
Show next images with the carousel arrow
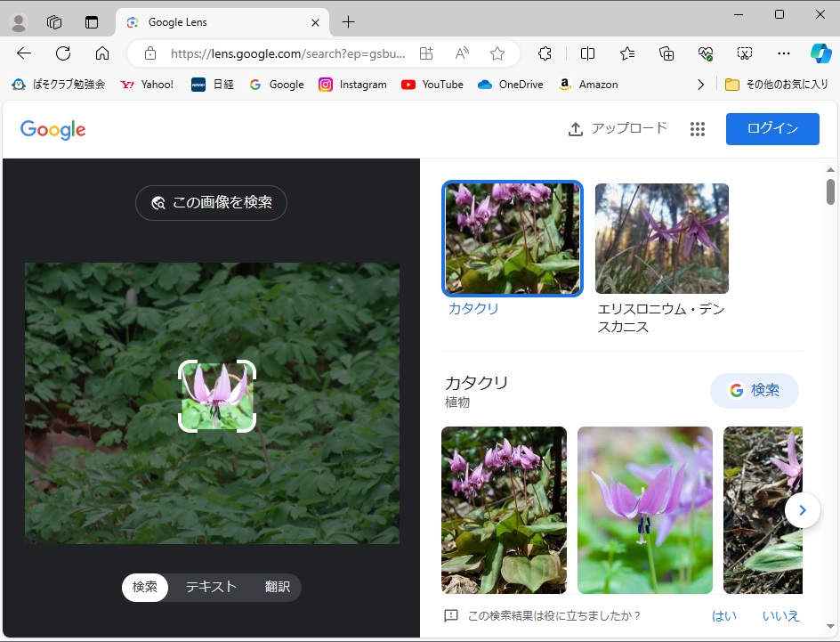point(803,510)
